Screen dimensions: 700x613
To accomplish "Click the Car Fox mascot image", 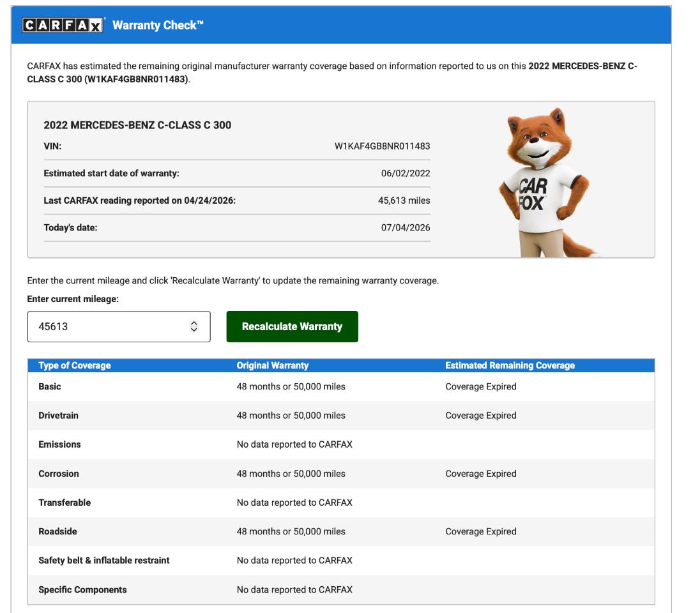I will click(x=547, y=182).
